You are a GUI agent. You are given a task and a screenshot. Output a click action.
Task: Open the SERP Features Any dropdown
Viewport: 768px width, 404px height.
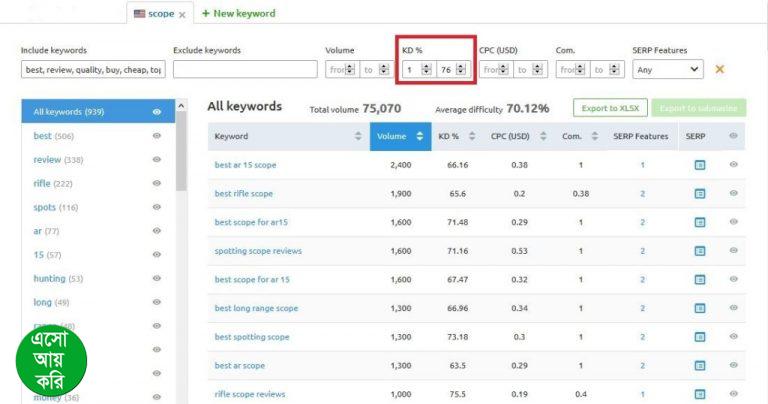click(668, 70)
